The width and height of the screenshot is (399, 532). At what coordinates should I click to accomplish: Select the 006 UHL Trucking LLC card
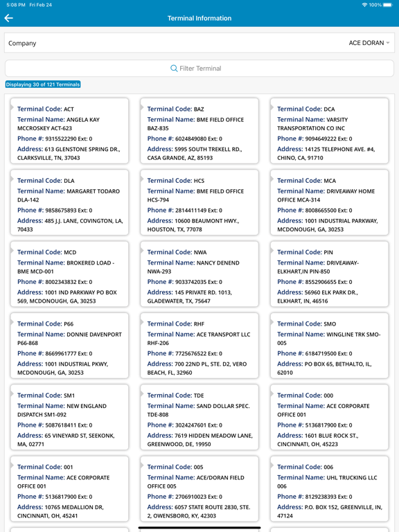coord(330,489)
